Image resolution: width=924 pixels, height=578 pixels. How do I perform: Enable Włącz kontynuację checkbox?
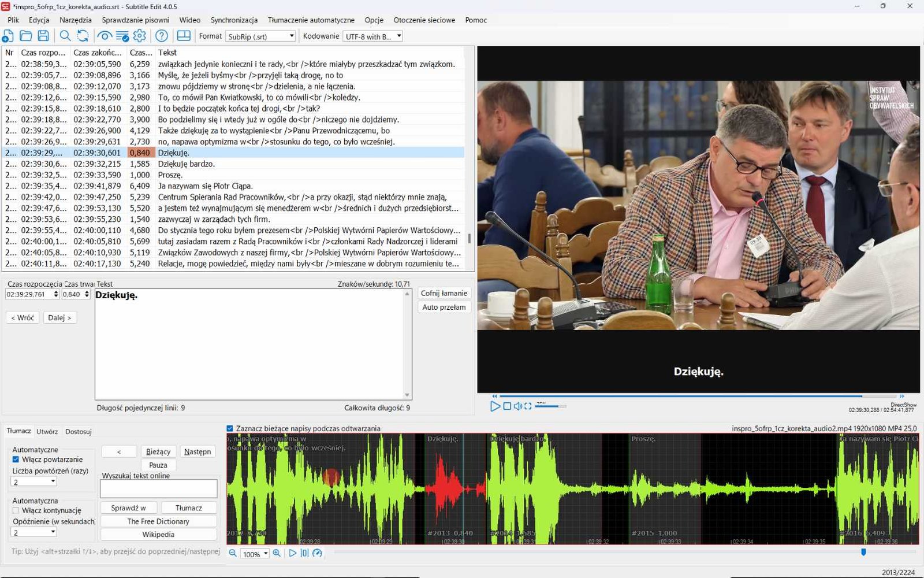pos(16,510)
